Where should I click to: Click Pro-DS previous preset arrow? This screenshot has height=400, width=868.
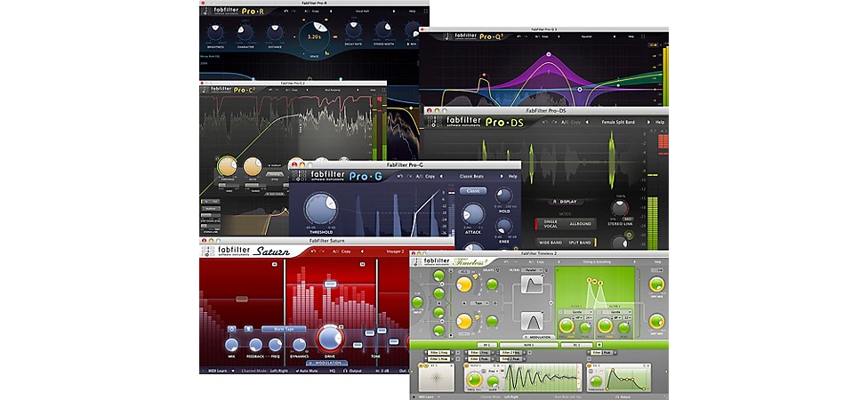tap(587, 123)
